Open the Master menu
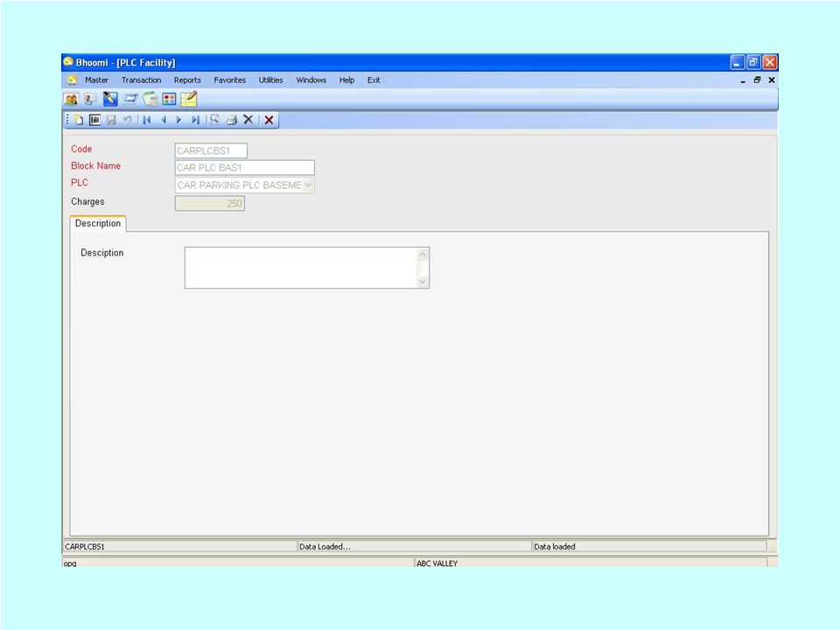 96,80
